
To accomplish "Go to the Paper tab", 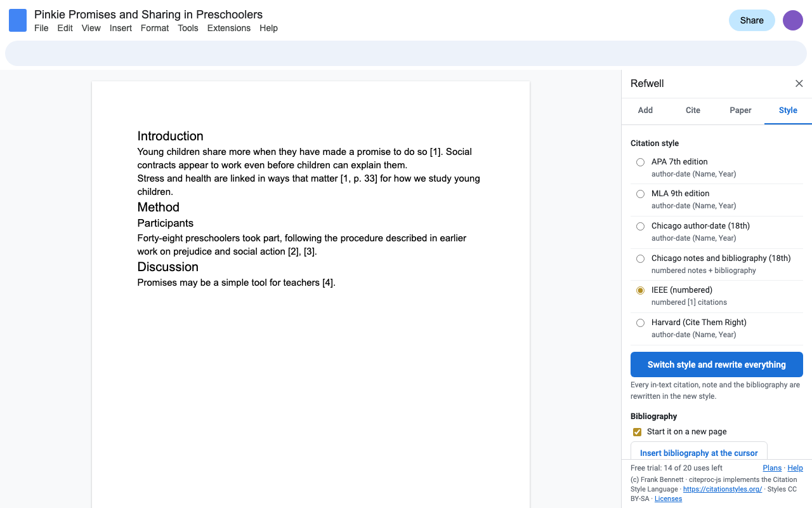I will pyautogui.click(x=740, y=110).
